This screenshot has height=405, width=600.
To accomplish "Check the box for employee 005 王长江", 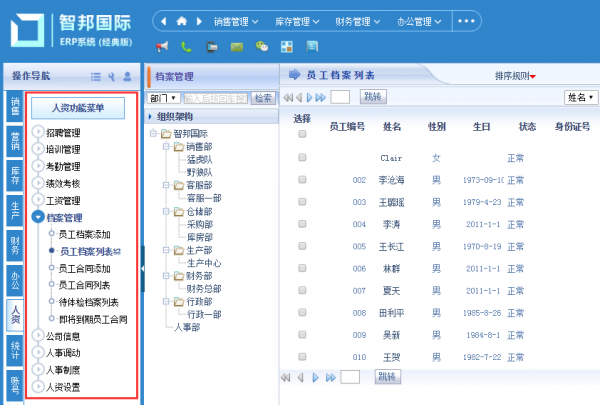I will pyautogui.click(x=302, y=246).
